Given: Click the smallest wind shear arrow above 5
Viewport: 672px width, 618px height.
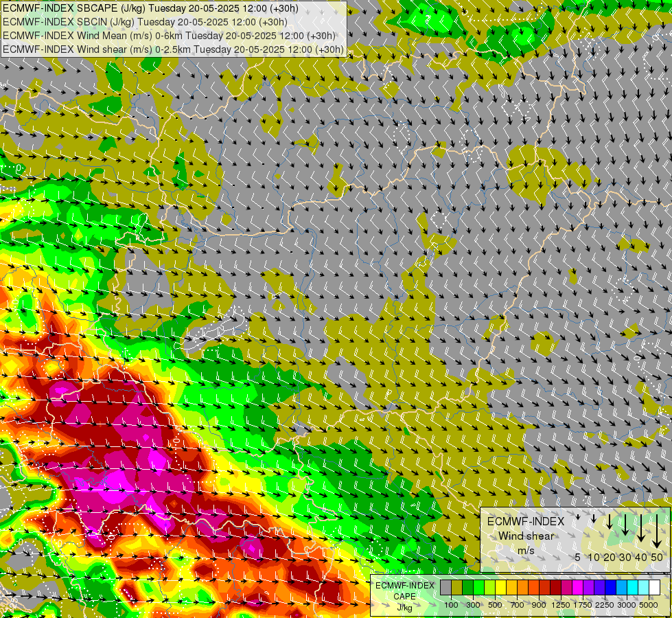Looking at the screenshot, I should (x=578, y=517).
